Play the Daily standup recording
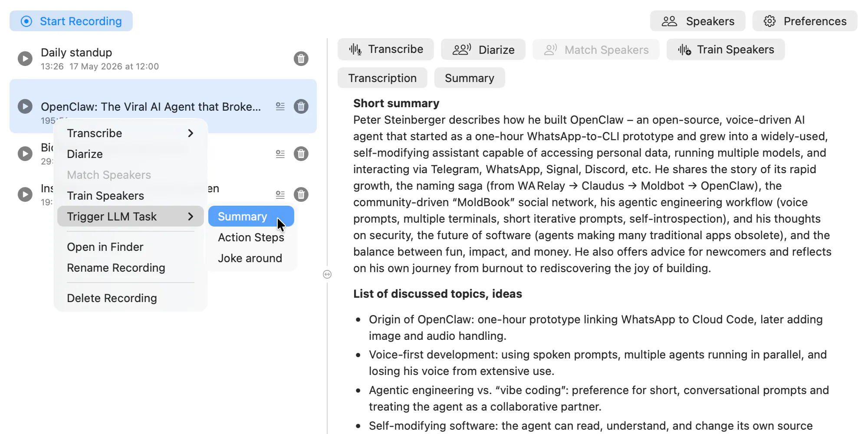The width and height of the screenshot is (868, 434). (x=25, y=59)
